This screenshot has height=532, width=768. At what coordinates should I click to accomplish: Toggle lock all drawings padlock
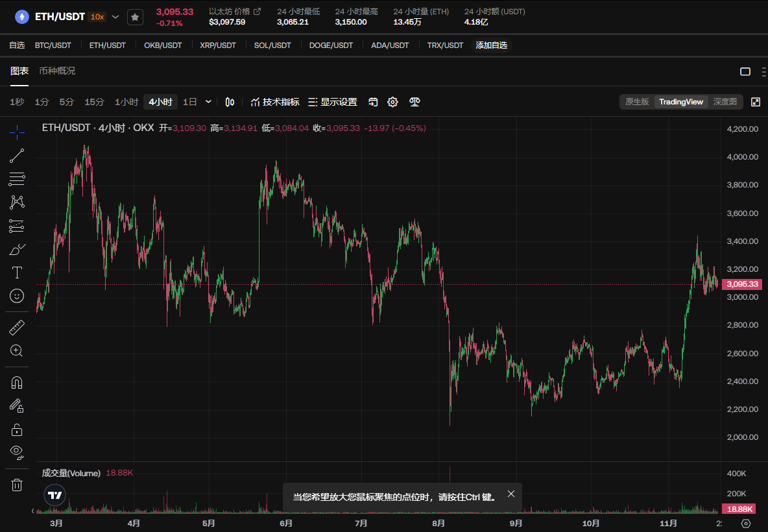point(18,429)
